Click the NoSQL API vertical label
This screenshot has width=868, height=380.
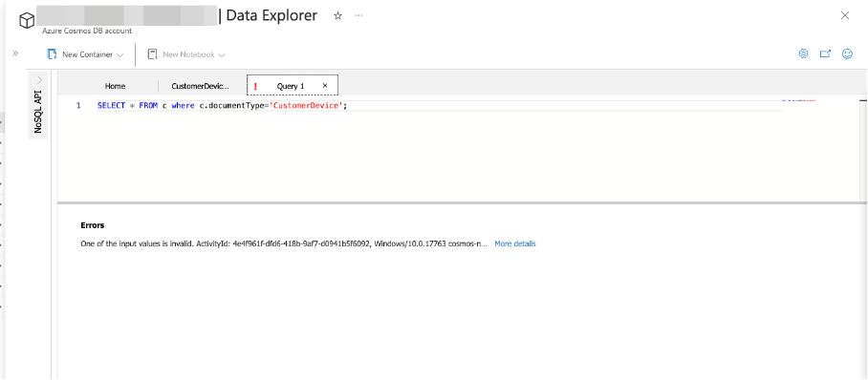(37, 112)
